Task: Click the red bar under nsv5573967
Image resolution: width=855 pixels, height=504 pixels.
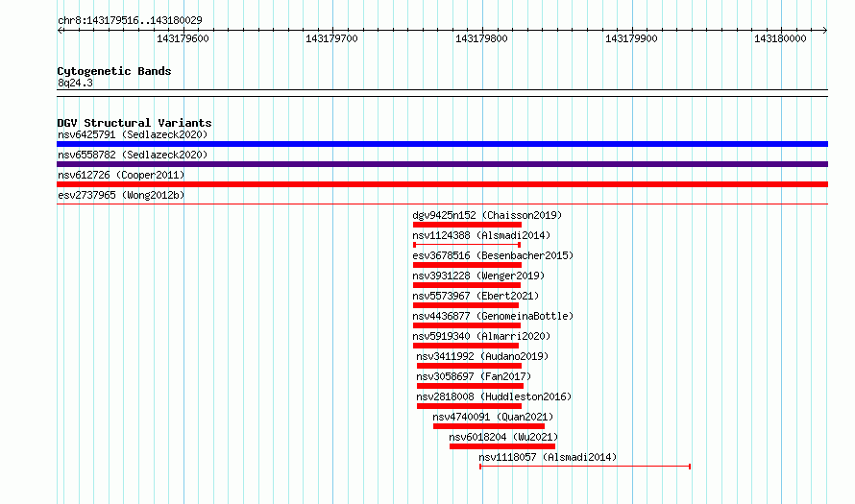Action: [465, 305]
